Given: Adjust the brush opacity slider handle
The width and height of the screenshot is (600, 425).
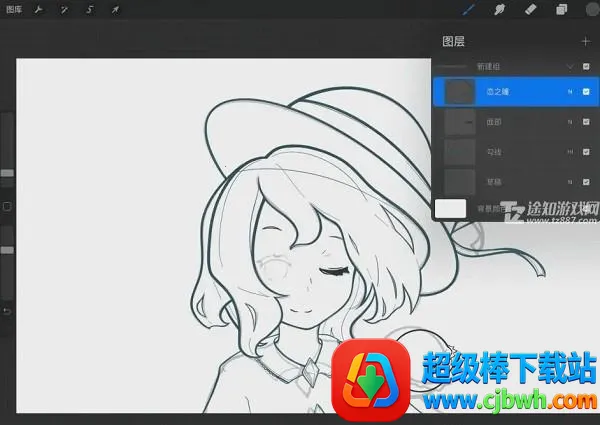Looking at the screenshot, I should point(7,250).
